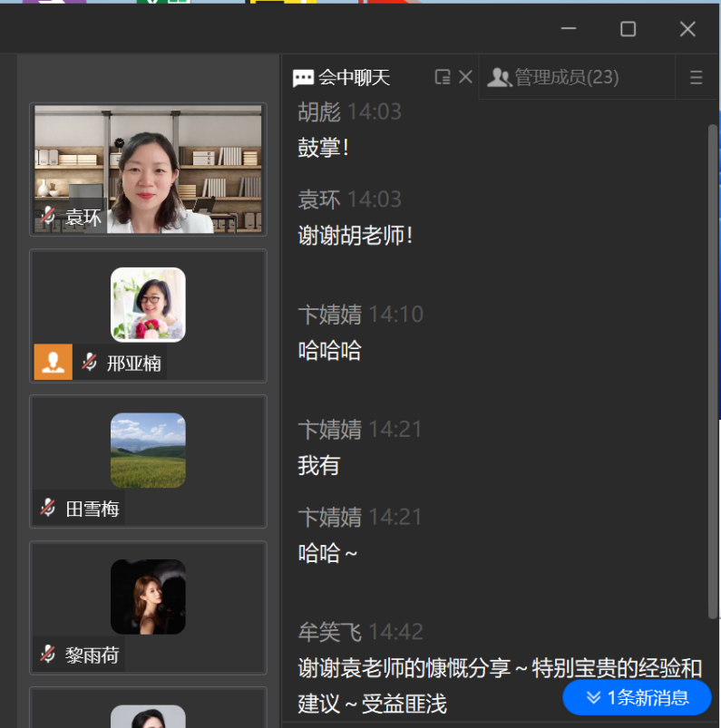Click the members people icon
This screenshot has width=721, height=728.
click(x=499, y=78)
